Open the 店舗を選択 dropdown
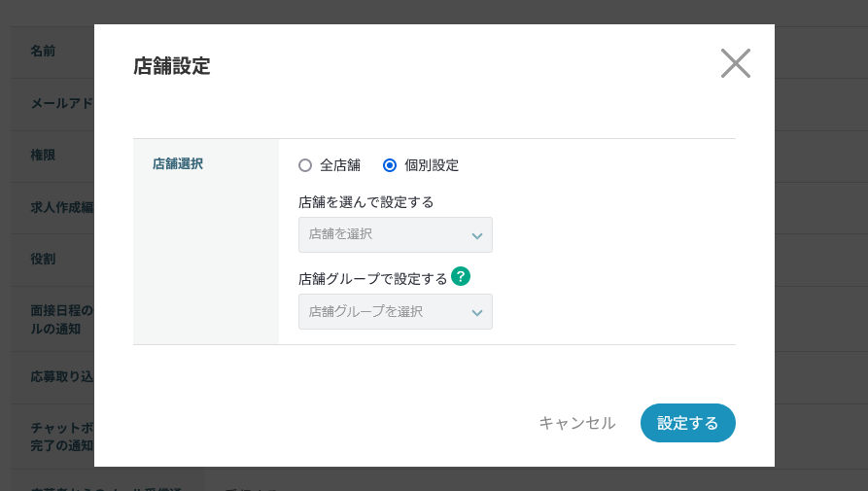868x491 pixels. point(395,234)
